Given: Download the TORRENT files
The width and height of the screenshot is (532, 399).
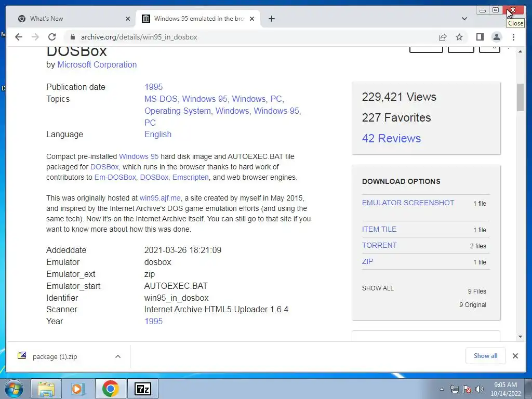Looking at the screenshot, I should 379,245.
